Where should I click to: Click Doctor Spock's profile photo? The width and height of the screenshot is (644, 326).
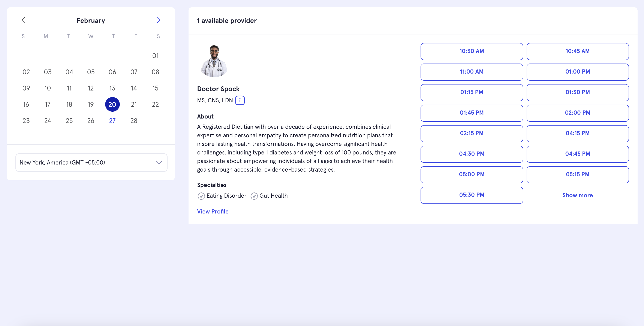[x=214, y=61]
